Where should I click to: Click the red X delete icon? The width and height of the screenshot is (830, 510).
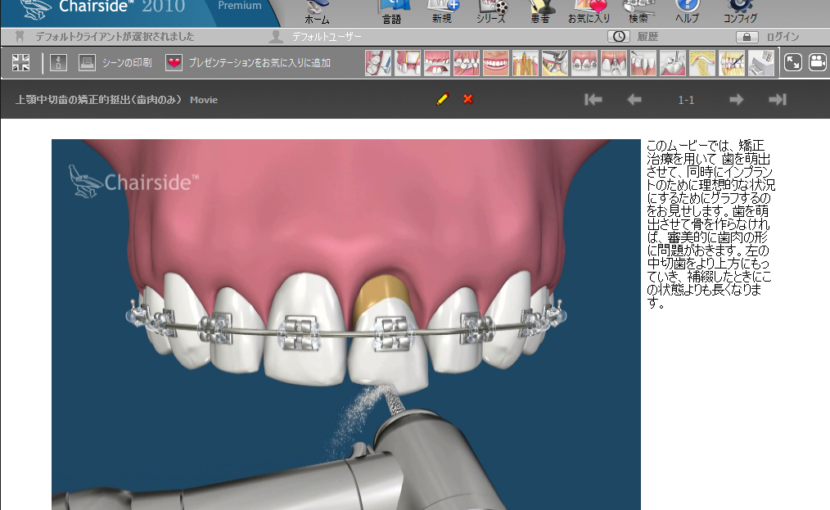coord(468,99)
